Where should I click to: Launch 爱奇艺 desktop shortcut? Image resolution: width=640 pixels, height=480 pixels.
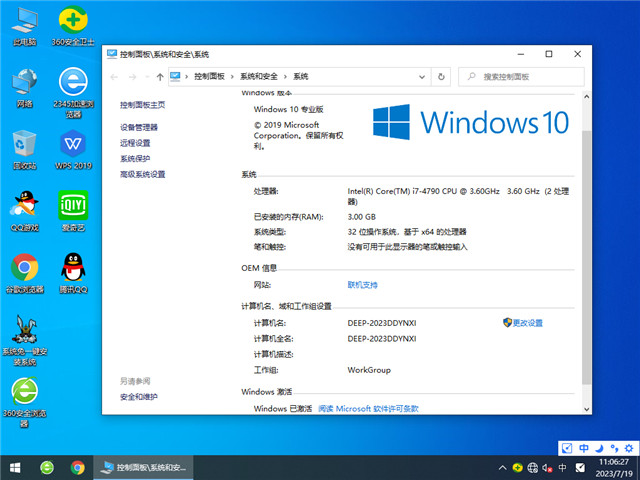[x=73, y=211]
